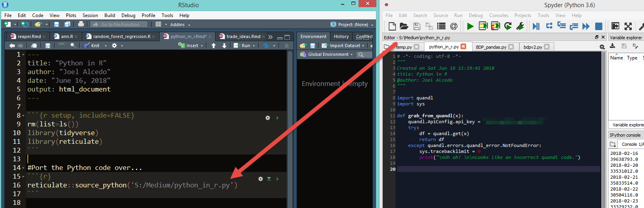This screenshot has width=644, height=208.
Task: Go to next chunk down arrow
Action: coord(224,46)
